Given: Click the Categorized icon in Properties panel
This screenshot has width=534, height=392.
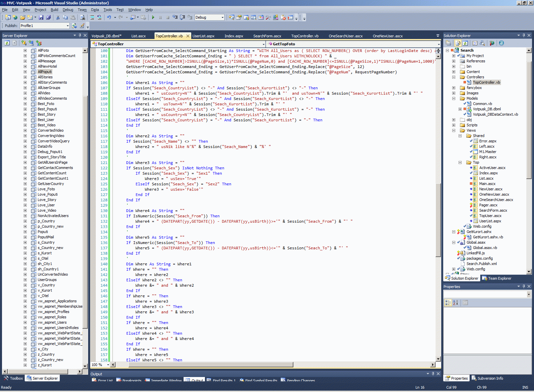Looking at the screenshot, I should point(448,303).
